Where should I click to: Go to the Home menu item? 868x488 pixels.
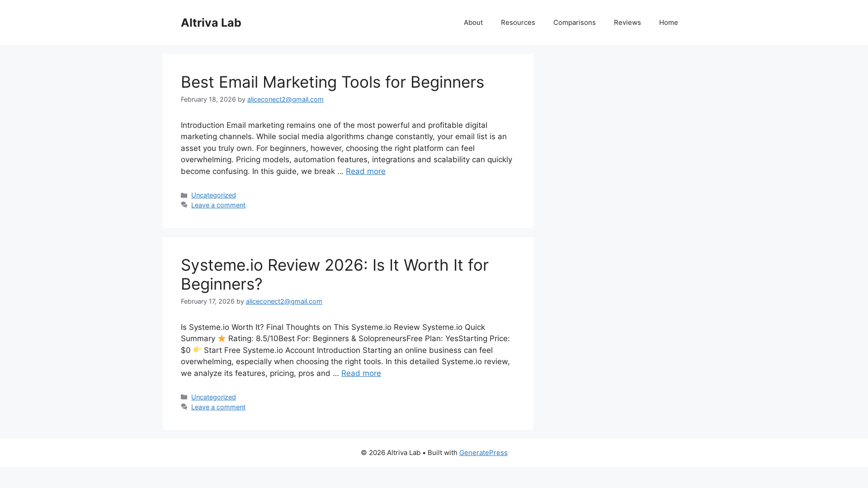(668, 23)
